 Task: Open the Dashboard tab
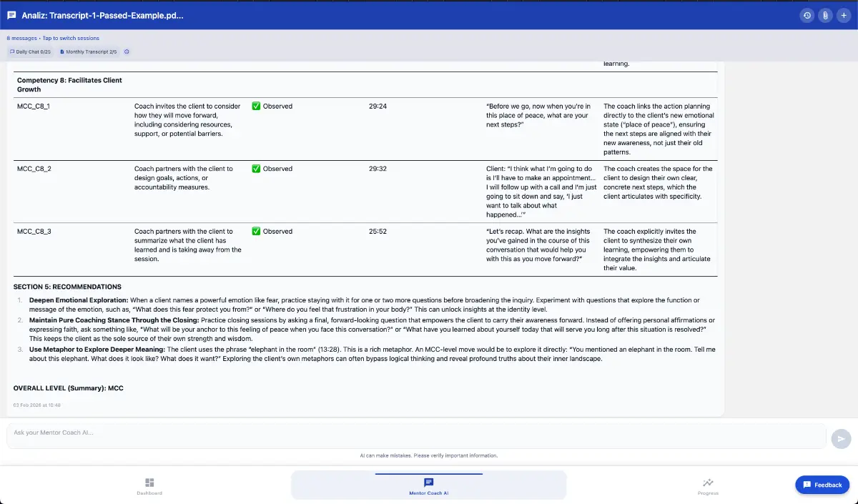coord(149,487)
